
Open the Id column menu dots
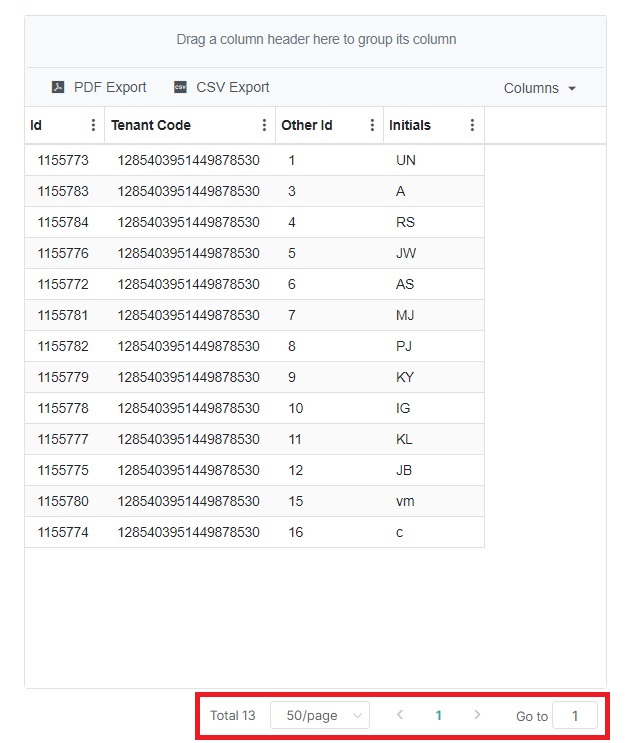point(93,125)
